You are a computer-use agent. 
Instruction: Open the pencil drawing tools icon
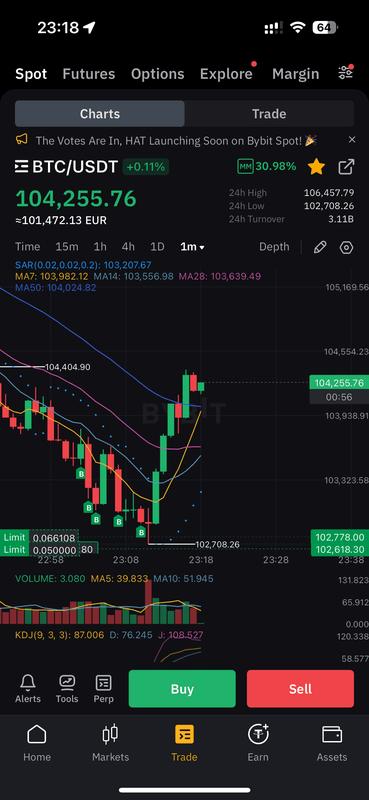point(319,247)
